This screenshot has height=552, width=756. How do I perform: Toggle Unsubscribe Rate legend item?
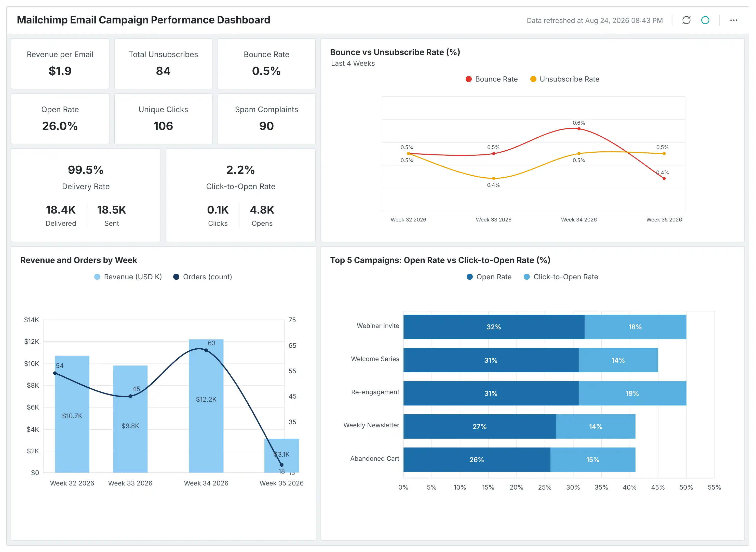[565, 79]
